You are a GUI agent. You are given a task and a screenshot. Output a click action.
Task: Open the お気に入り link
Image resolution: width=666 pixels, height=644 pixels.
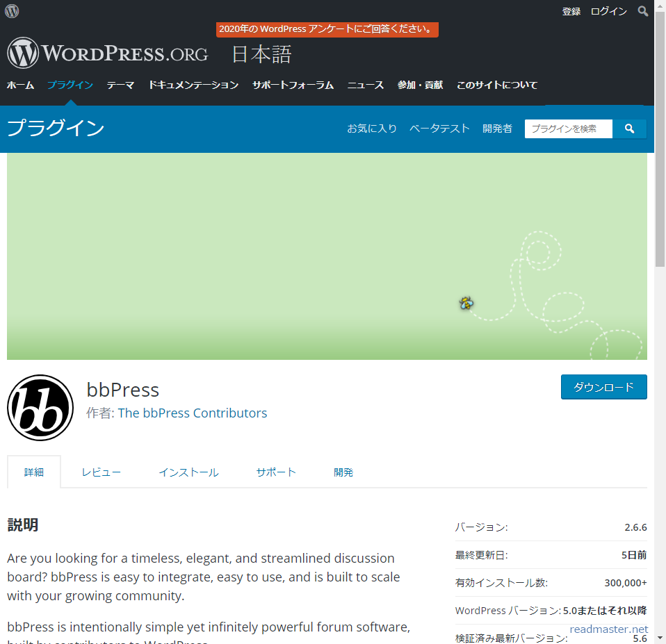pos(372,129)
